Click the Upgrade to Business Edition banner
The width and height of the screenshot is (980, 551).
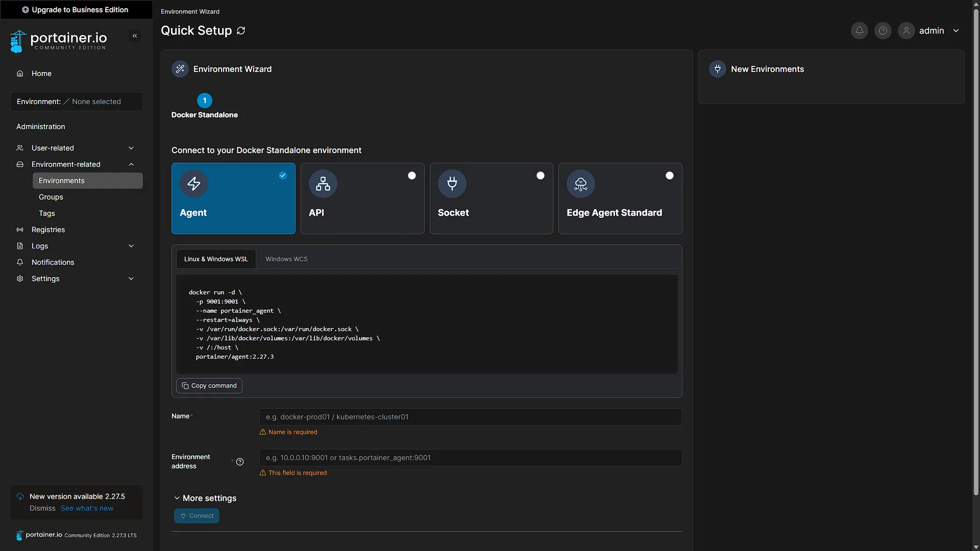(77, 10)
